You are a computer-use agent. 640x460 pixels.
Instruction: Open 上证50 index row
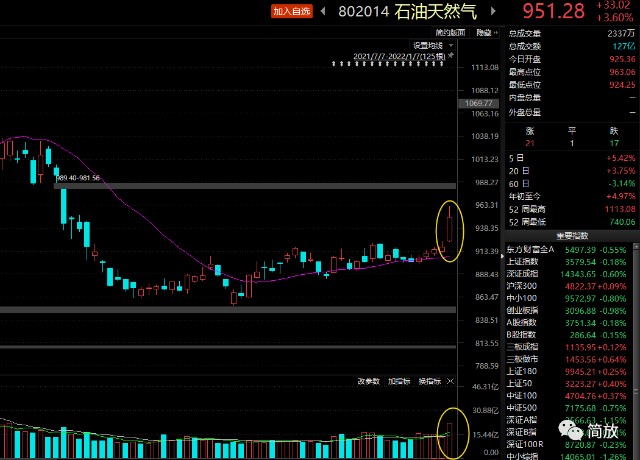point(568,384)
